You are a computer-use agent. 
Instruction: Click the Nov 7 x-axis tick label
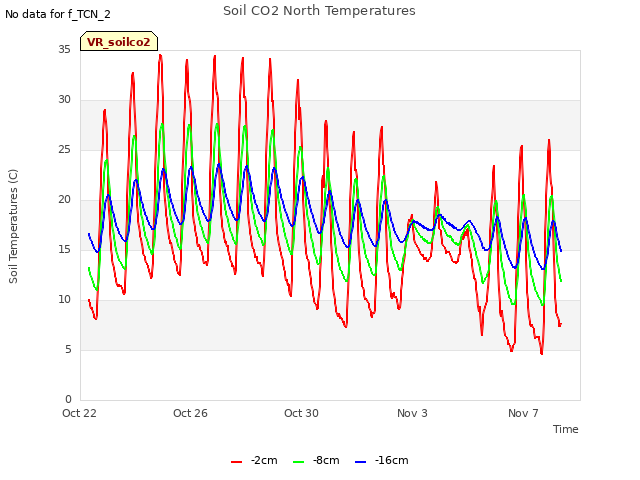523,413
